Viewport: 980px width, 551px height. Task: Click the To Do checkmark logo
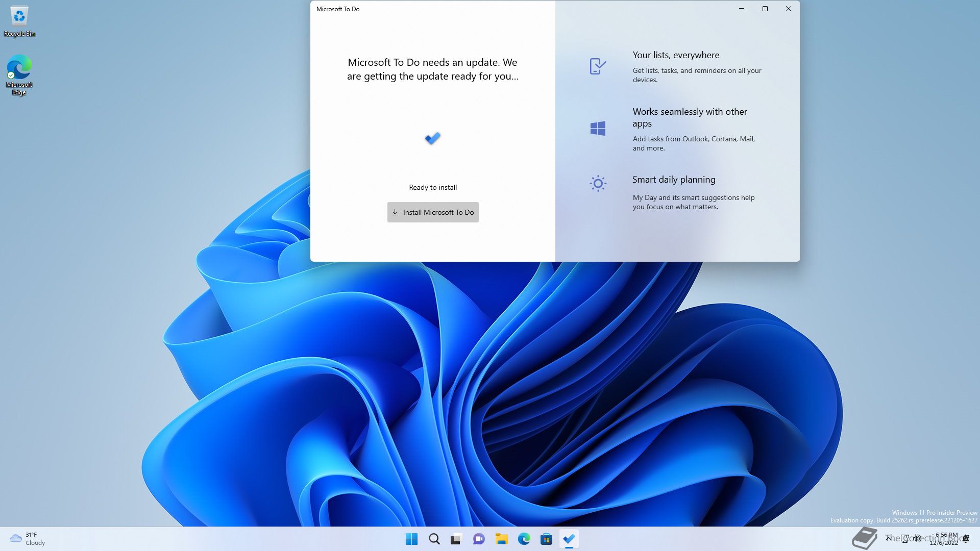click(433, 138)
